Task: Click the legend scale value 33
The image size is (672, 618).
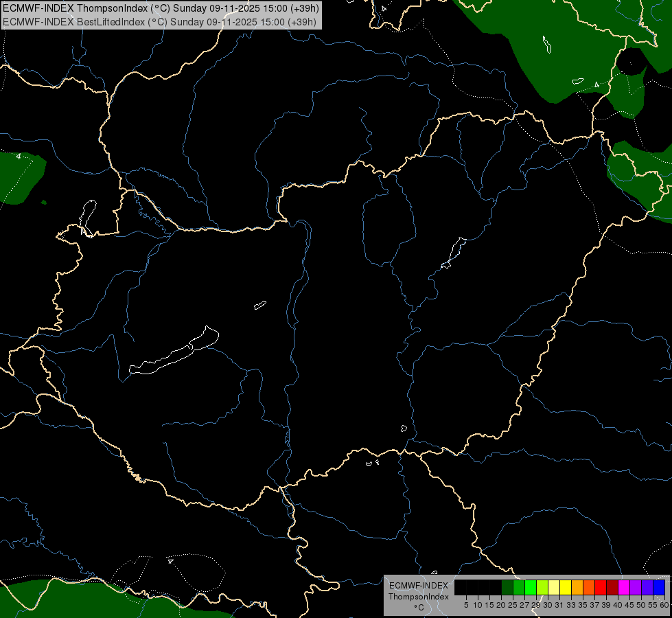Action: pyautogui.click(x=571, y=605)
